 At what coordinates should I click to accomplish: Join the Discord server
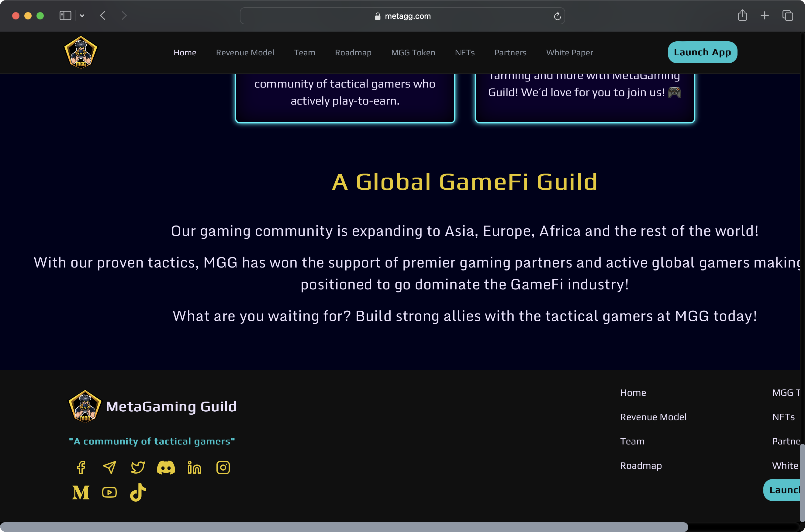pyautogui.click(x=166, y=467)
